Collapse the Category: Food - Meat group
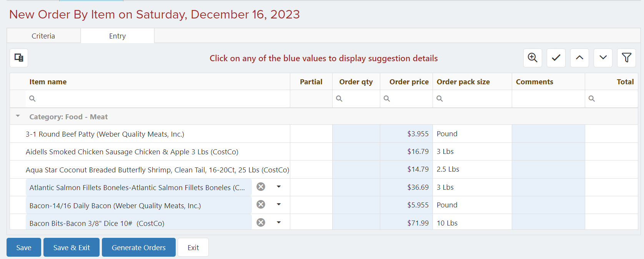 coord(18,116)
